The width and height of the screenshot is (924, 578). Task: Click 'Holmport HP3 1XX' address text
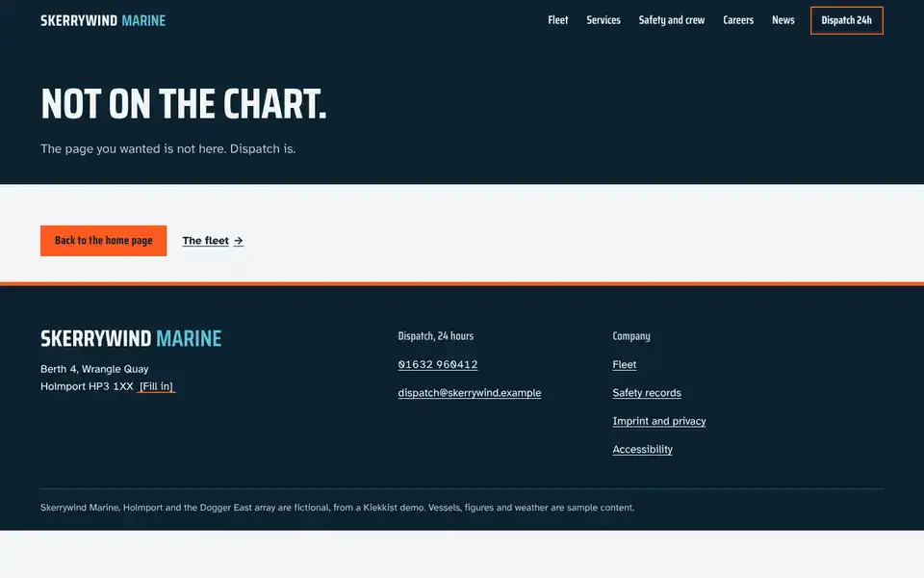click(x=87, y=386)
